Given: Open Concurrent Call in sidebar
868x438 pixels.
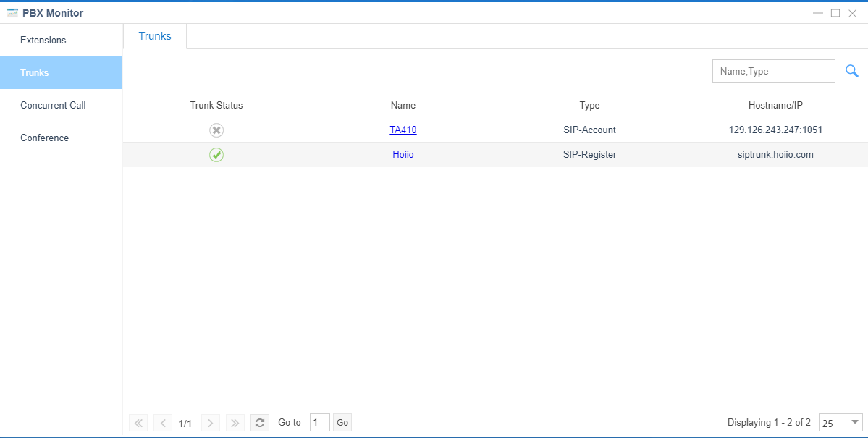Looking at the screenshot, I should click(x=61, y=105).
